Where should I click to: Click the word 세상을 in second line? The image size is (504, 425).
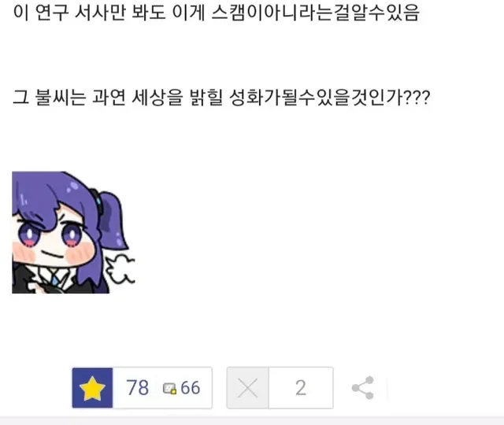[x=157, y=98]
